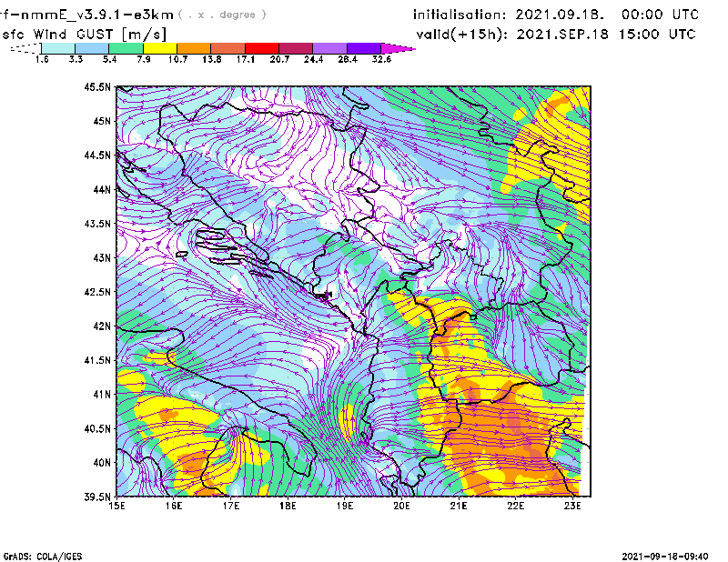This screenshot has height=562, width=728.
Task: Click the "42N" latitude label
Action: point(102,326)
